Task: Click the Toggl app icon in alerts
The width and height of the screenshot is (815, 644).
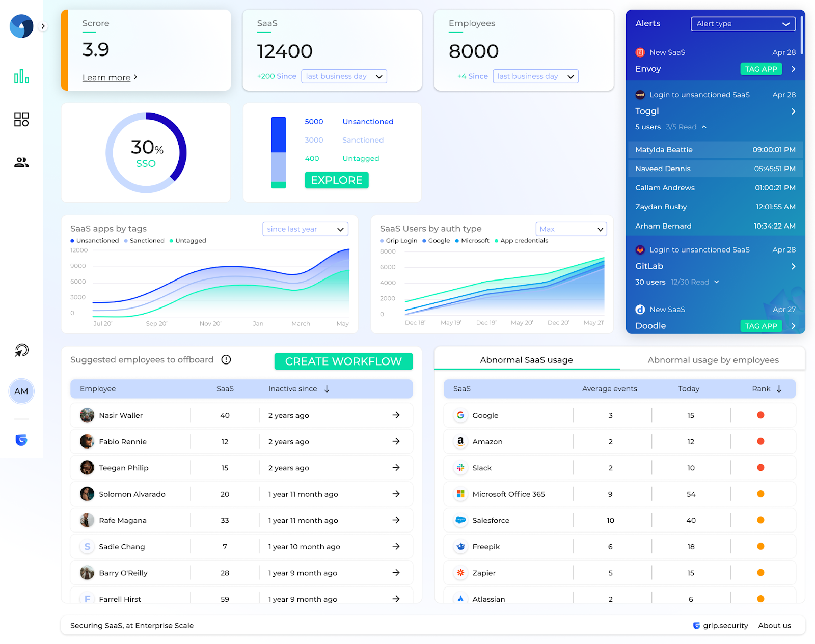Action: point(640,95)
